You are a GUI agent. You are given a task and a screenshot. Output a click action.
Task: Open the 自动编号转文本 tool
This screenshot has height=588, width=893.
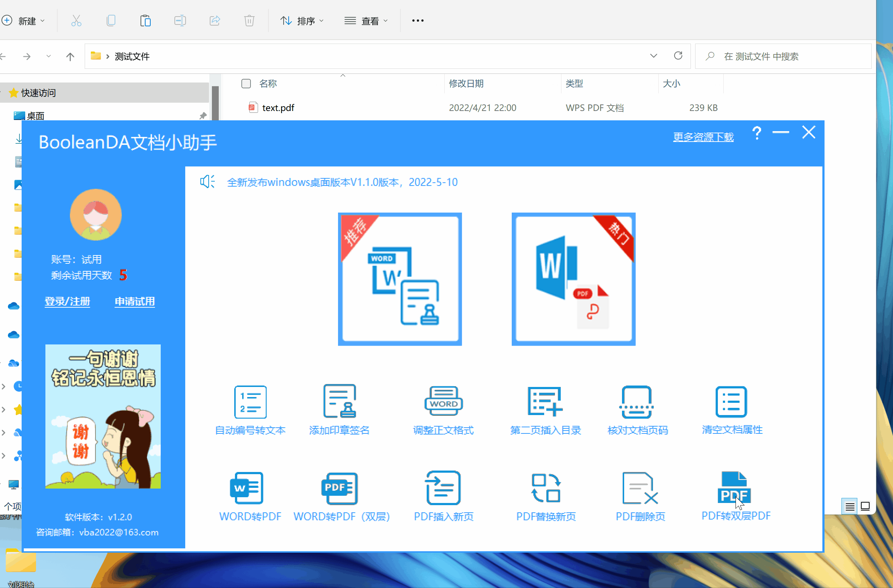click(250, 401)
